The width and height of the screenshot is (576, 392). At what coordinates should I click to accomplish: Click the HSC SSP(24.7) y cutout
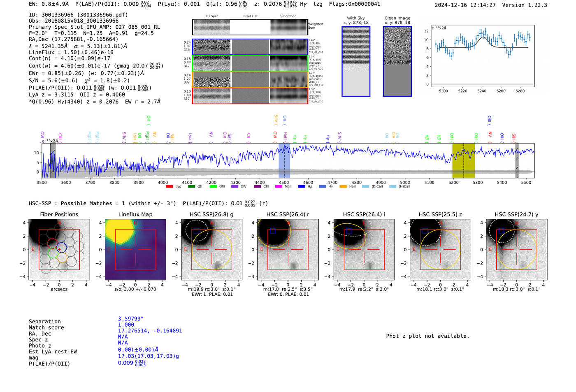[x=517, y=250]
